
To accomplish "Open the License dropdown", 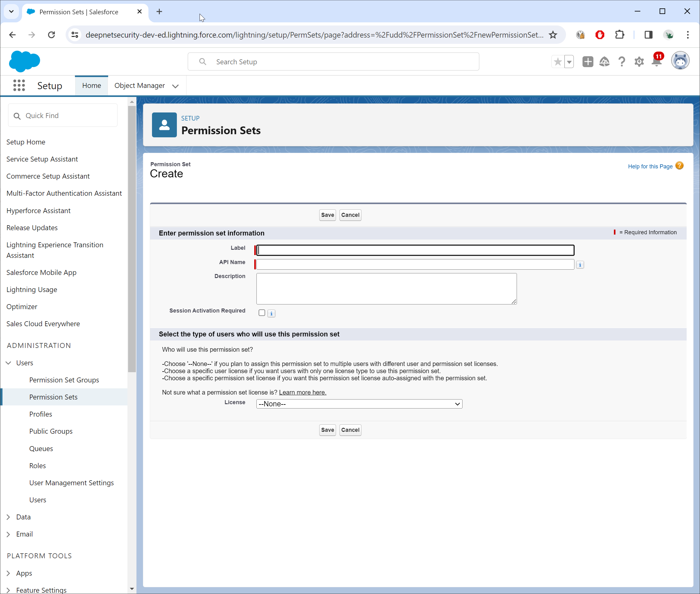I will tap(359, 404).
